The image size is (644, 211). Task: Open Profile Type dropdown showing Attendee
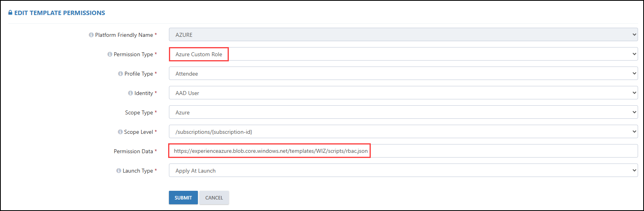tap(403, 73)
